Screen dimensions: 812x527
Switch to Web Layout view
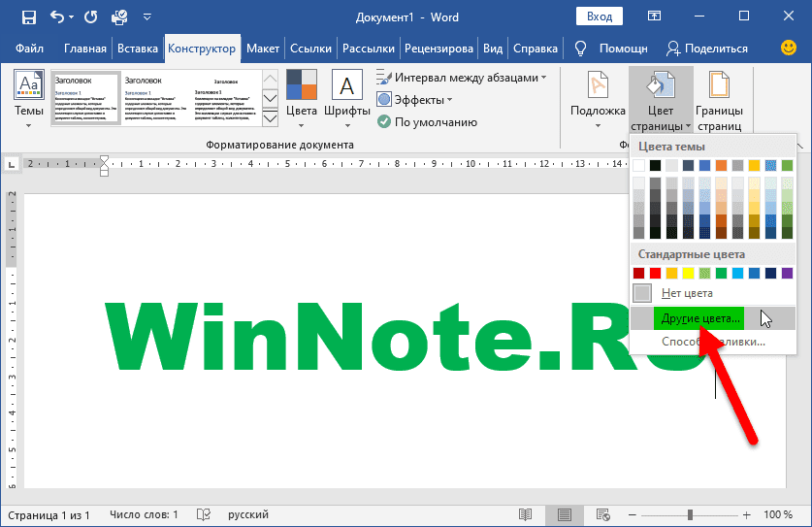(602, 514)
